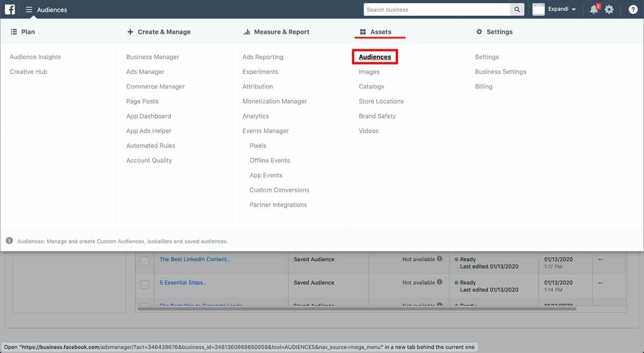This screenshot has height=353, width=644.
Task: Select Pixels under Events Manager
Action: point(258,146)
